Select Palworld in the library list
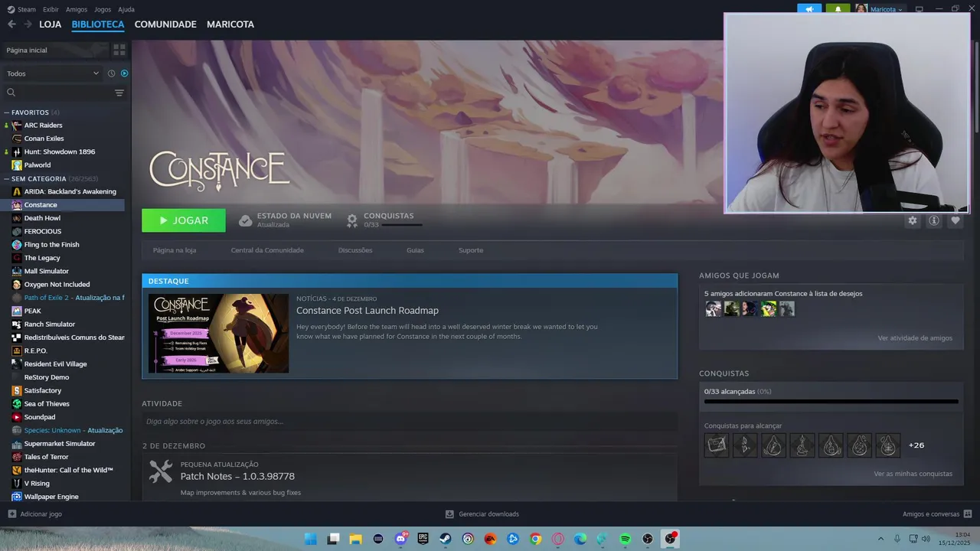Screen dimensions: 980x551 tap(38, 165)
